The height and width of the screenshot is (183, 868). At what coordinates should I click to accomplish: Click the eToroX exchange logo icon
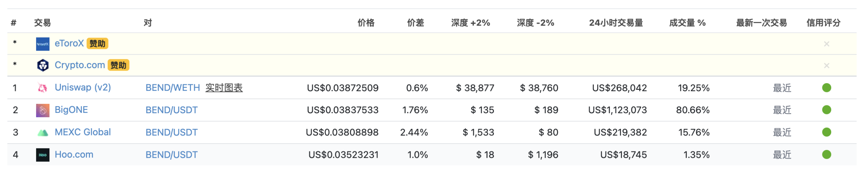point(42,44)
